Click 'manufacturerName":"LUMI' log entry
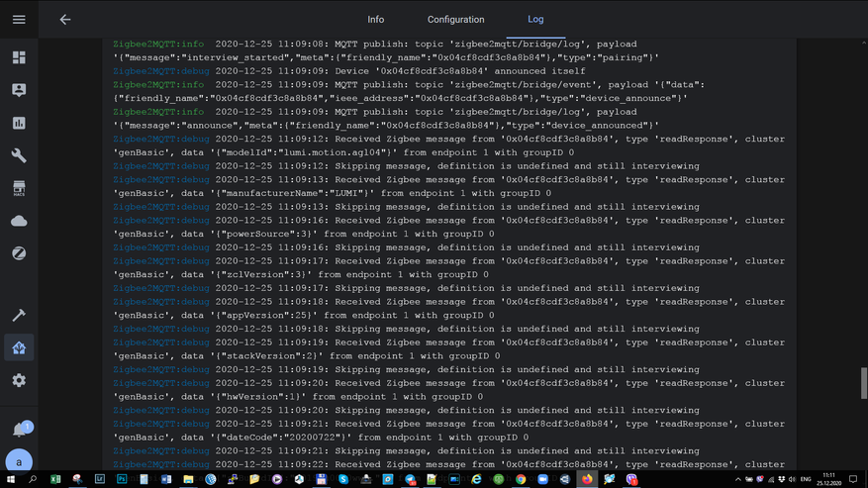The image size is (868, 488). coord(290,193)
